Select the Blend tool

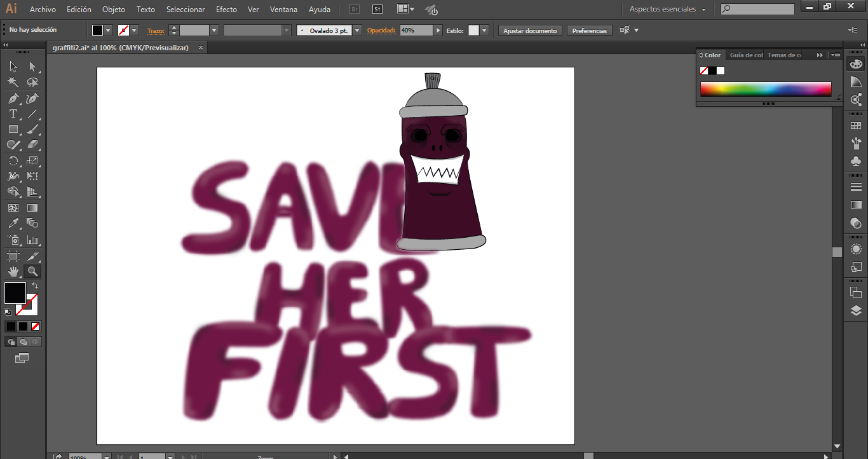(32, 224)
